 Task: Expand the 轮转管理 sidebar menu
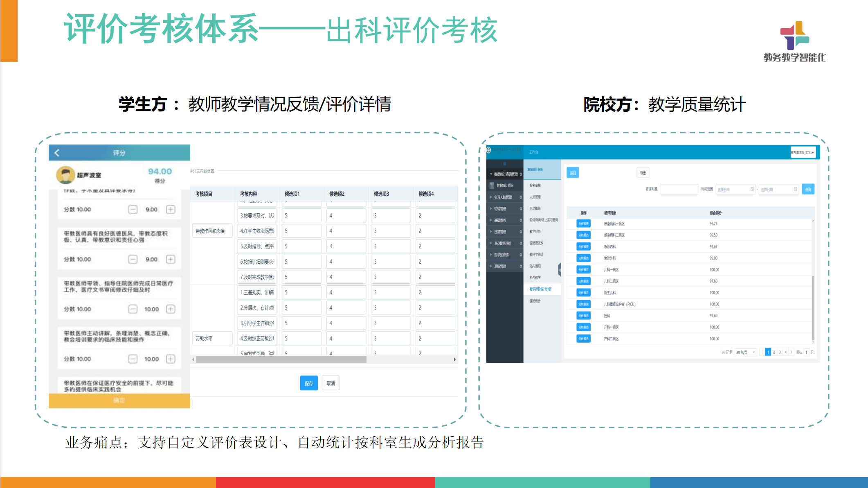500,209
